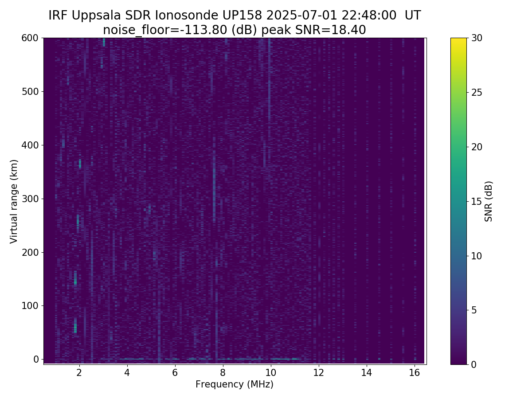Click the 'noise_floor=-113.80 (dB) peak SNR=18.40' subtitle

pyautogui.click(x=235, y=30)
